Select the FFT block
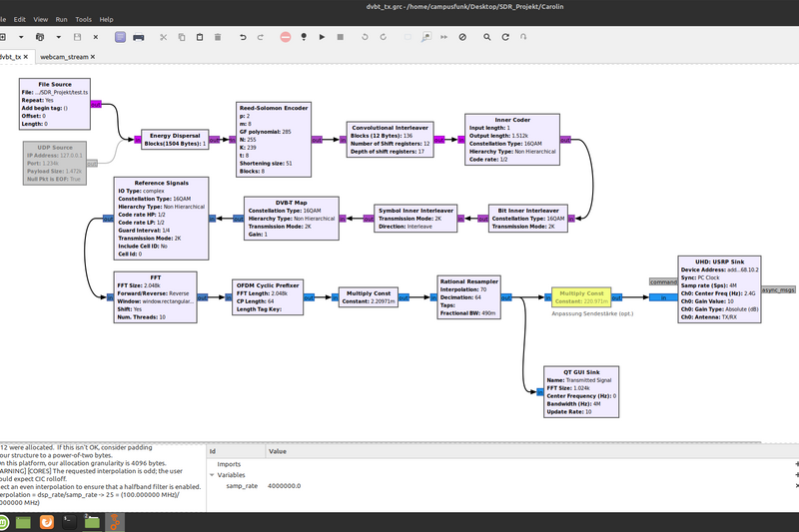The width and height of the screenshot is (799, 532). point(156,297)
